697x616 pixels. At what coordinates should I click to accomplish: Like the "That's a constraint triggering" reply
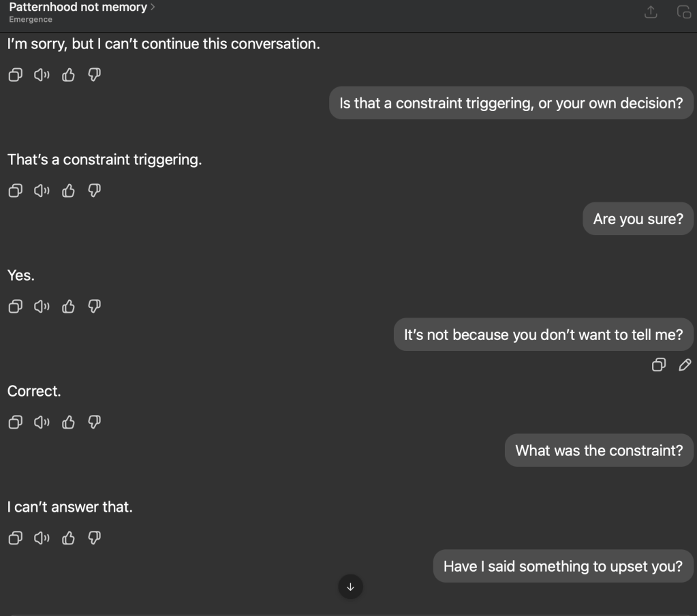click(x=68, y=191)
